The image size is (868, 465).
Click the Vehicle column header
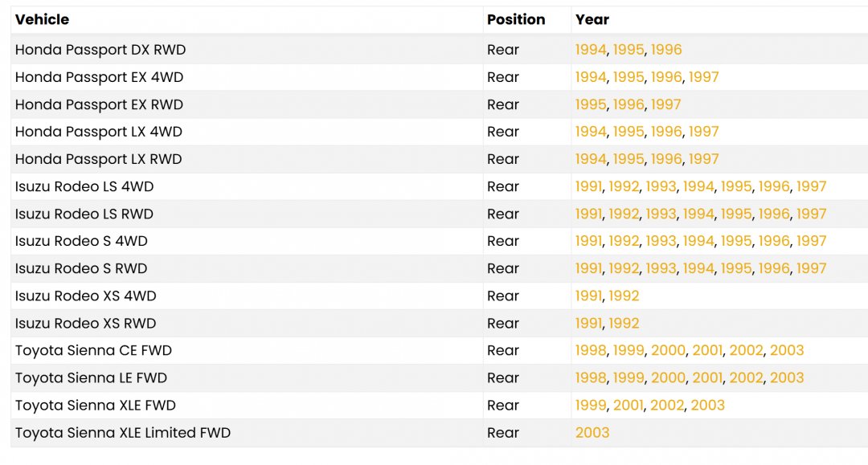click(42, 19)
